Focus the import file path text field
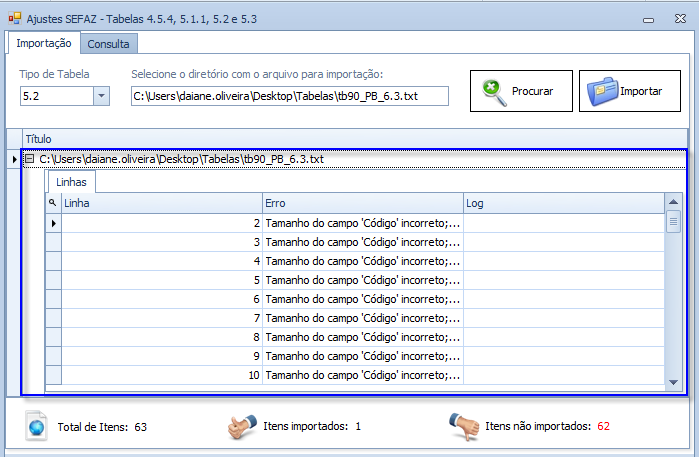 289,96
